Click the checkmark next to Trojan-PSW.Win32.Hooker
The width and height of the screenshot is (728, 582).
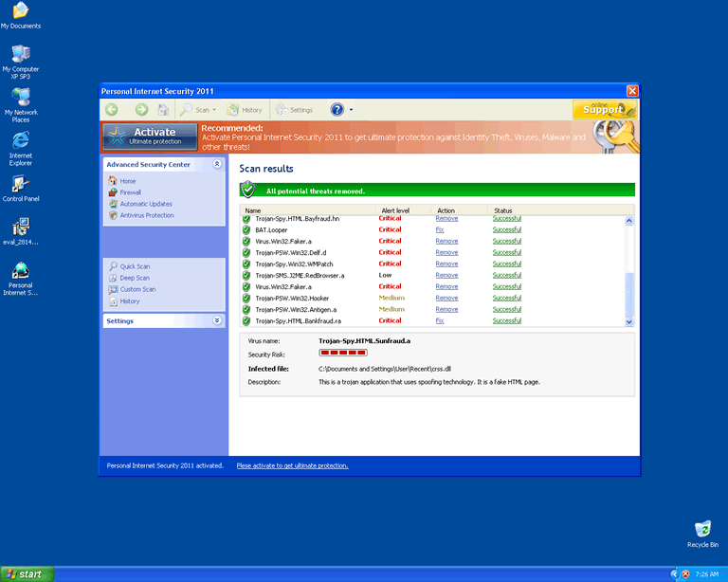[x=246, y=299]
